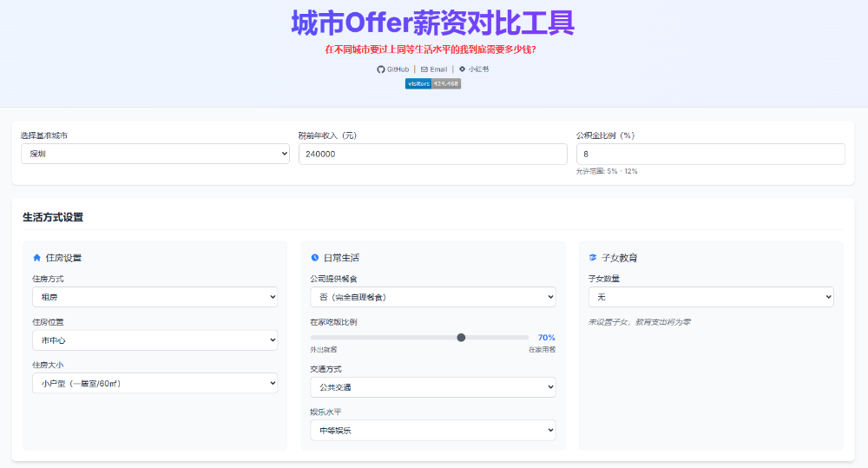868x468 pixels.
Task: Click the visitors counter badge
Action: [432, 83]
